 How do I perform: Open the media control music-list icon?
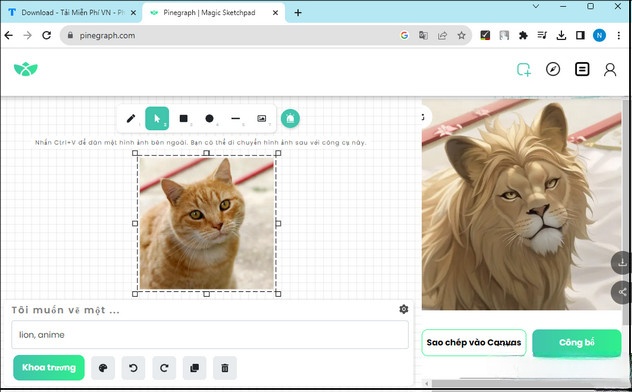point(542,35)
